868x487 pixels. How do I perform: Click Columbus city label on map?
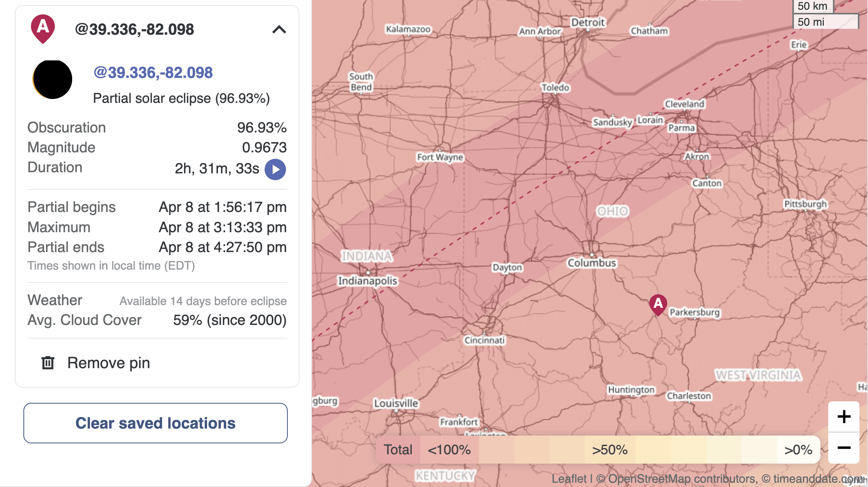(592, 263)
